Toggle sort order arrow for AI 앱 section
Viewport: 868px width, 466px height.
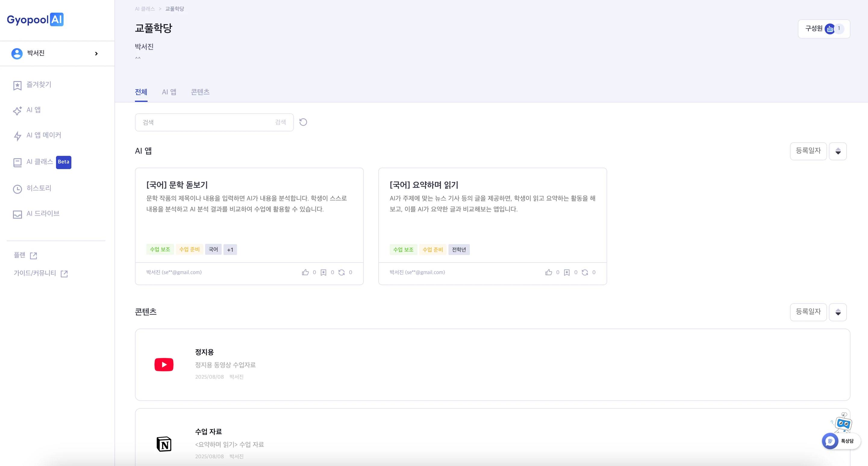coord(838,151)
